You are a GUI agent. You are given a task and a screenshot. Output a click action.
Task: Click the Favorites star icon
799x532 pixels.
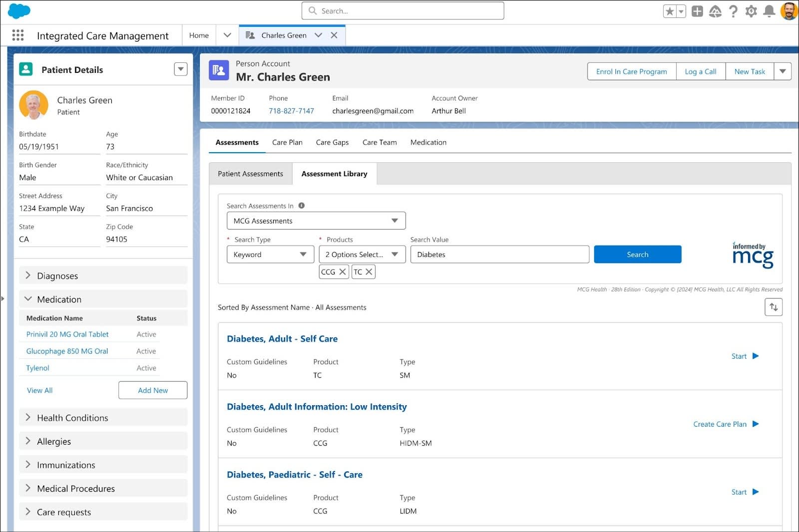click(670, 11)
